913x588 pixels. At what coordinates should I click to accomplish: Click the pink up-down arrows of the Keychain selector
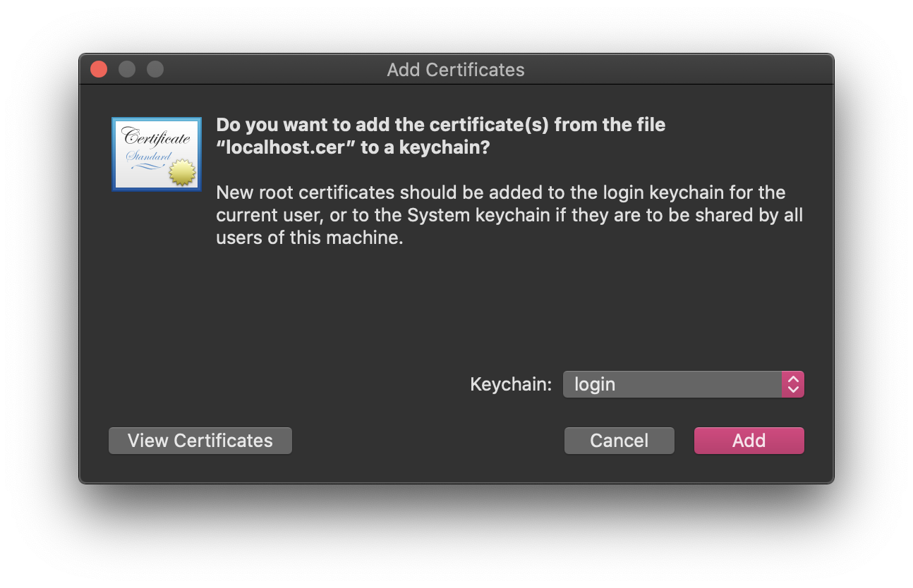pyautogui.click(x=793, y=384)
